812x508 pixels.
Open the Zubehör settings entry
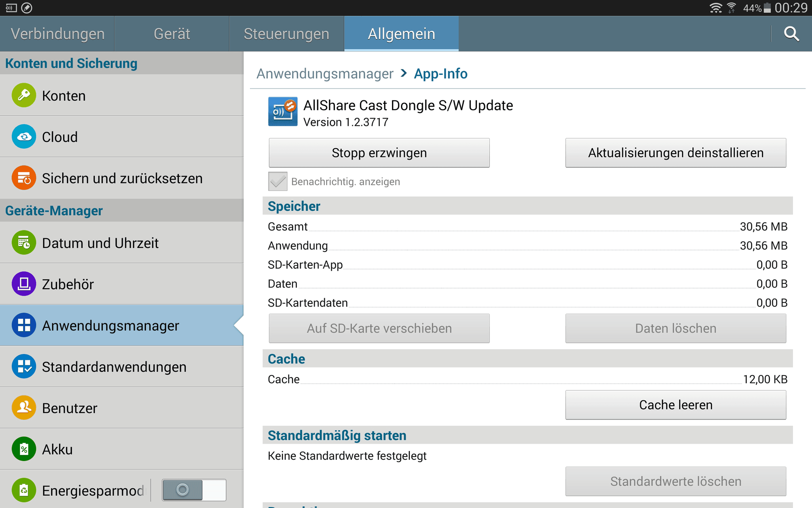(122, 284)
